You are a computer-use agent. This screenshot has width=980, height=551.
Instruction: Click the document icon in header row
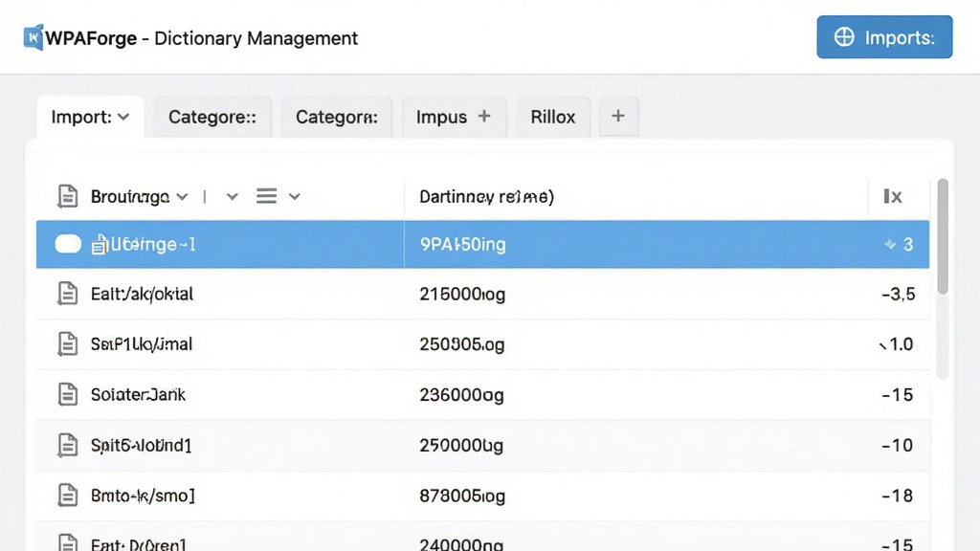68,196
